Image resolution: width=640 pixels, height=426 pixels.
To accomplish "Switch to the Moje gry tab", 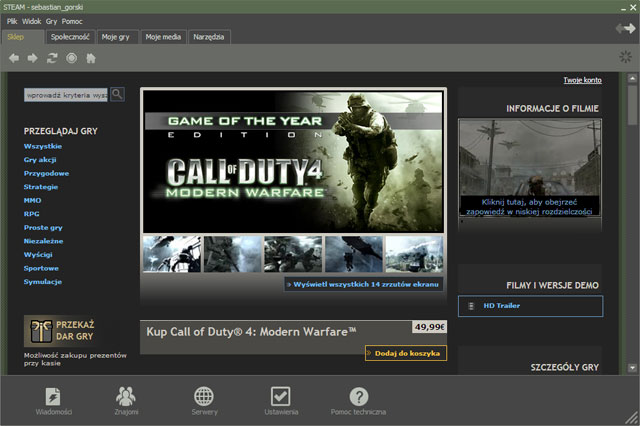I will pyautogui.click(x=118, y=37).
